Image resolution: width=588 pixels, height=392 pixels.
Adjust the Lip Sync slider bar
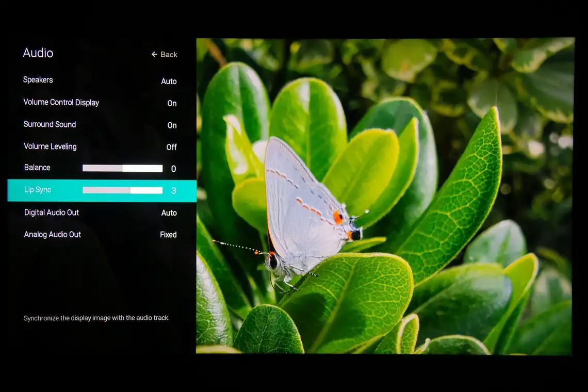(x=123, y=190)
